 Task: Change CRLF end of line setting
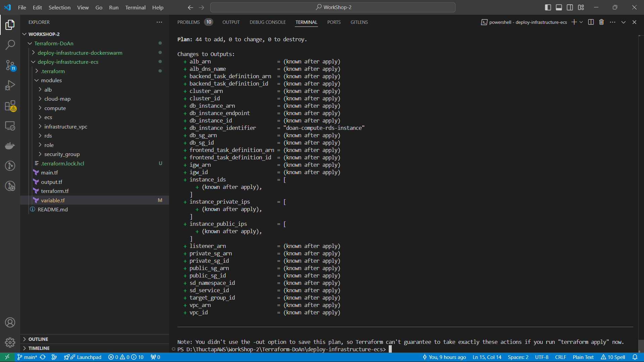[560, 357]
